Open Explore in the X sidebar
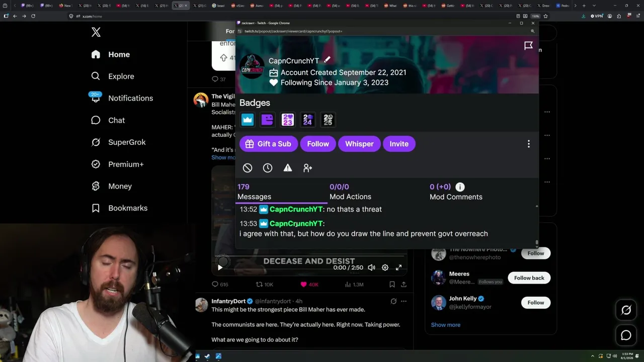The width and height of the screenshot is (644, 362). [113, 76]
